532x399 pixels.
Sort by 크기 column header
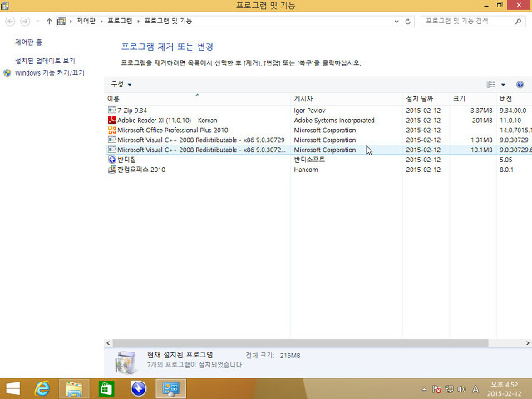(x=473, y=99)
